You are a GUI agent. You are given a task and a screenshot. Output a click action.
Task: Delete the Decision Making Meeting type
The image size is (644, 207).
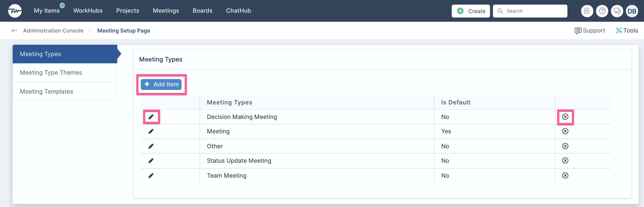tap(565, 117)
